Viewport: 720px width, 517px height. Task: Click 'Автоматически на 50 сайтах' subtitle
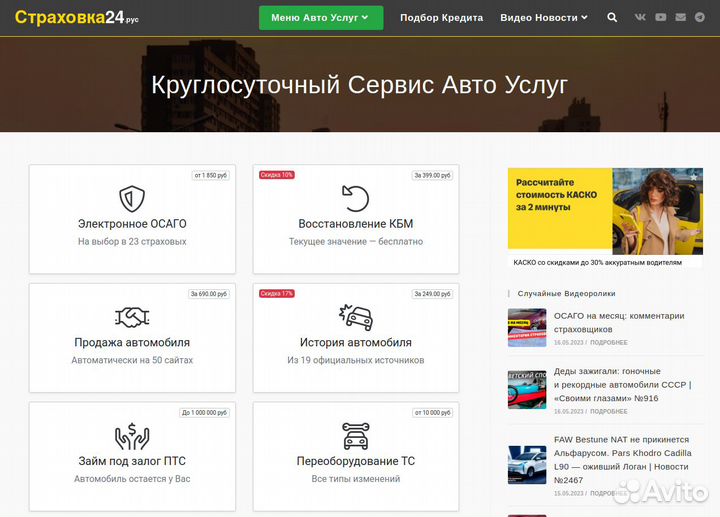click(x=132, y=360)
